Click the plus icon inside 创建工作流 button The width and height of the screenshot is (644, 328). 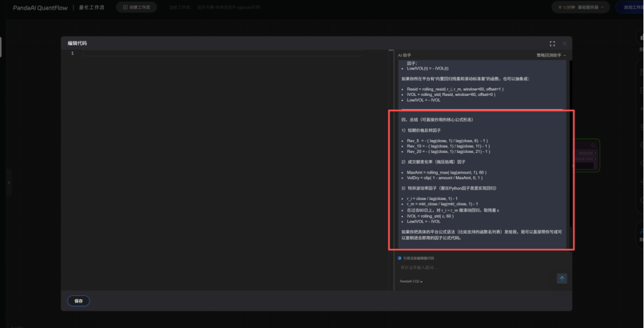125,8
